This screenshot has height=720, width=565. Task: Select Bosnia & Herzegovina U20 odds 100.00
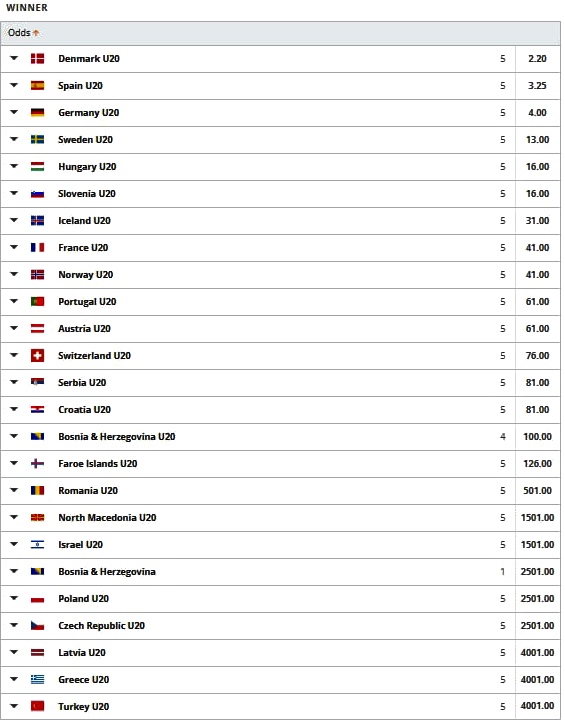[537, 437]
